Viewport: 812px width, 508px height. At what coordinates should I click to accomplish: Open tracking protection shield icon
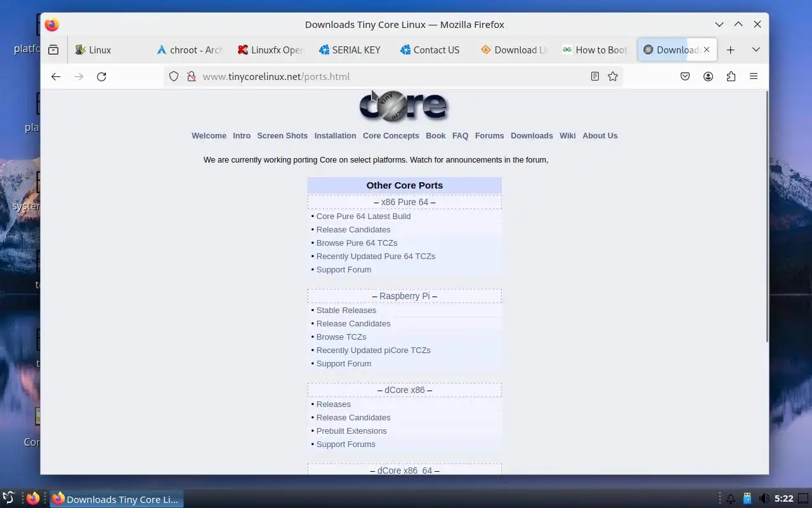click(174, 76)
